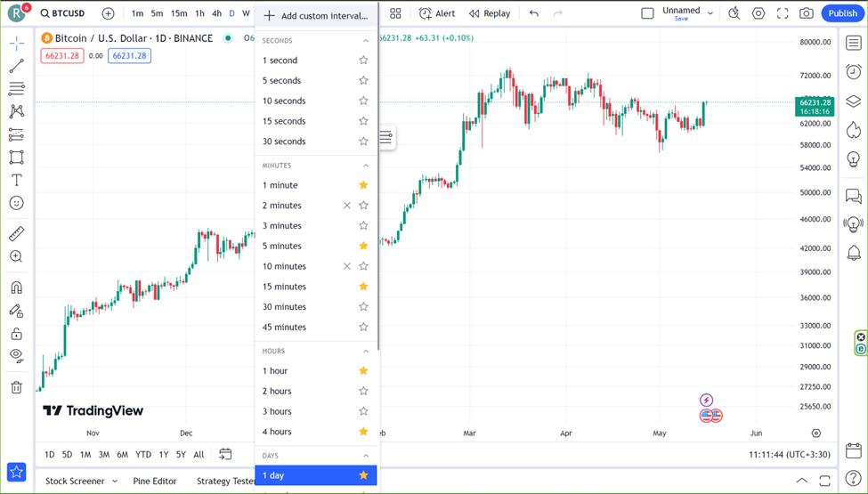Enable the magnet snapping mode
Screen dimensions: 868x494
[x=17, y=287]
